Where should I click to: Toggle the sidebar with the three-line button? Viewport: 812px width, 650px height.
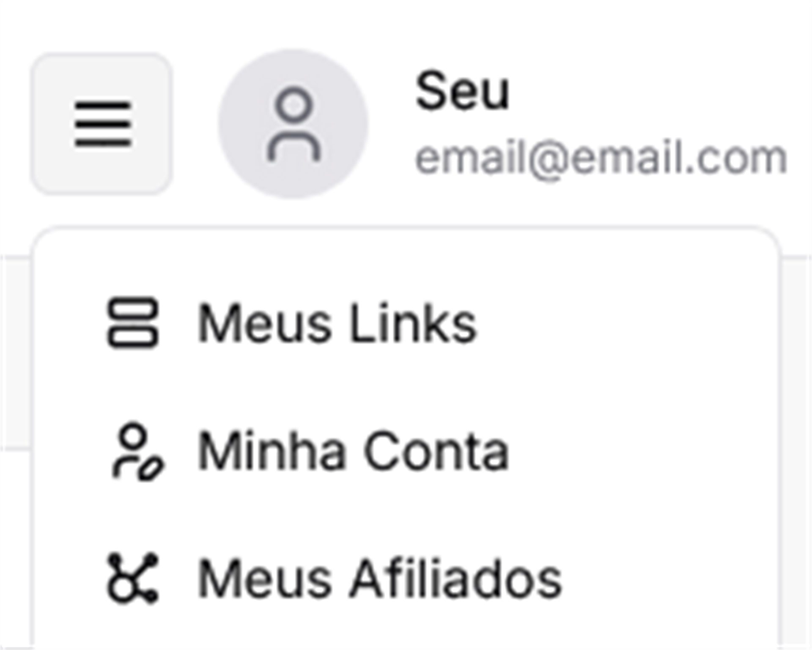click(101, 124)
